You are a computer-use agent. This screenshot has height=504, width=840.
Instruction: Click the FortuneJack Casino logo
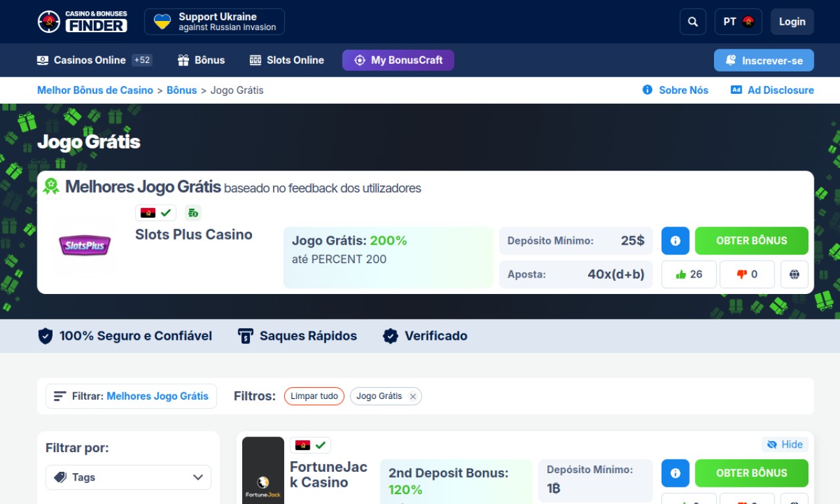[x=263, y=471]
